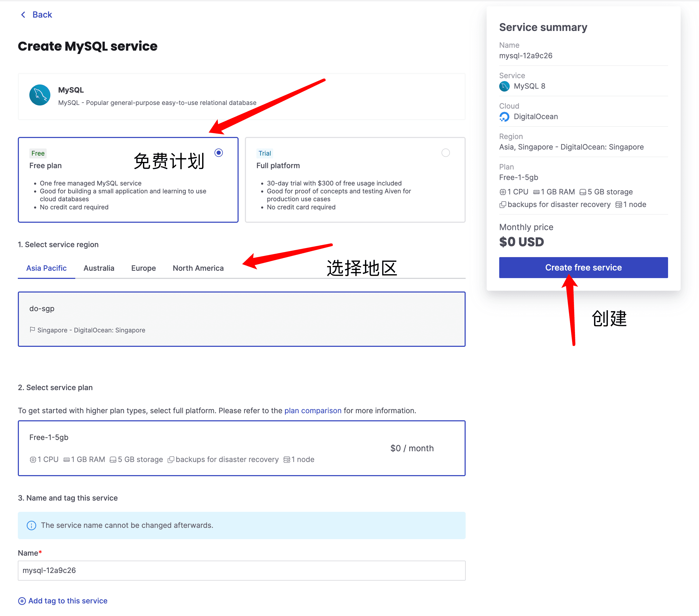The image size is (699, 616).
Task: Click the storage disk icon in the plan card
Action: click(113, 460)
